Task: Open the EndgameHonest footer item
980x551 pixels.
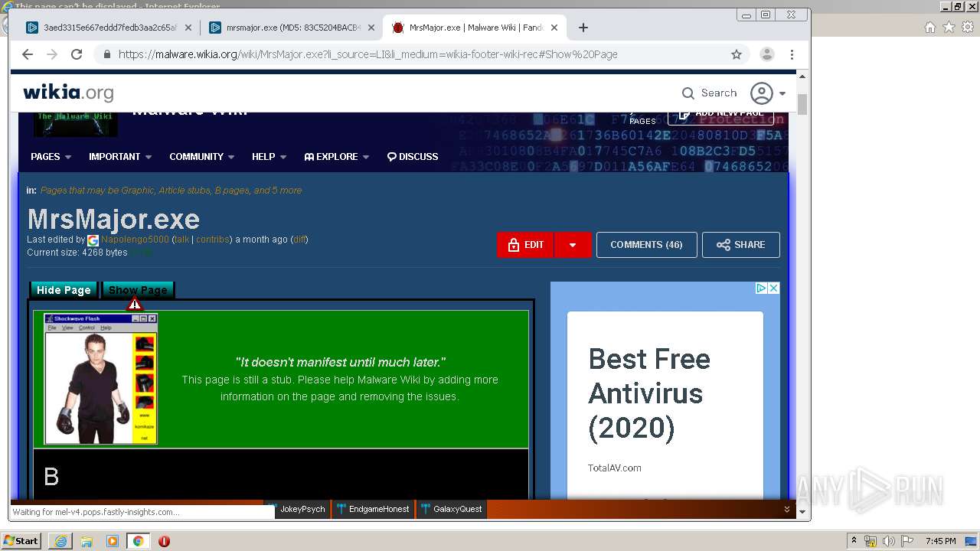Action: click(x=372, y=509)
